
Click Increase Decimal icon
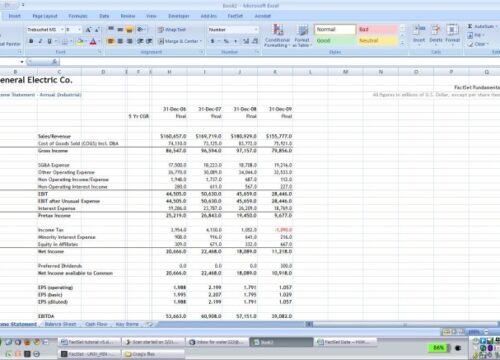point(246,41)
